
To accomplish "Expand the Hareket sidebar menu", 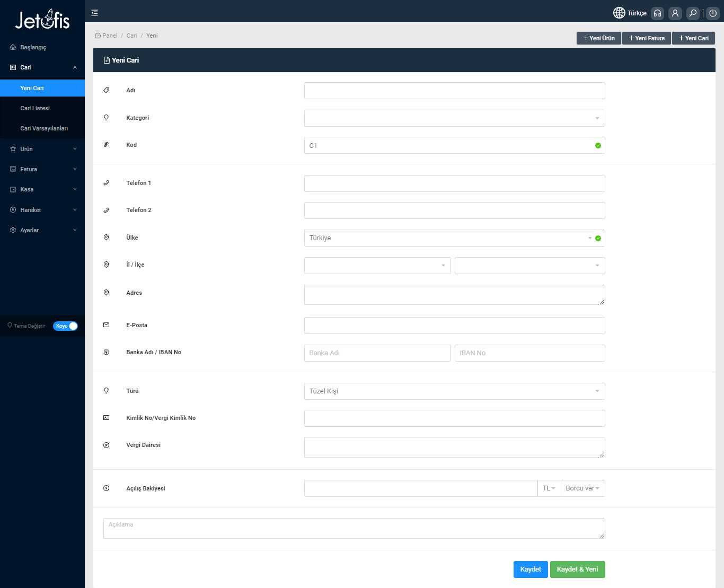I will click(42, 210).
